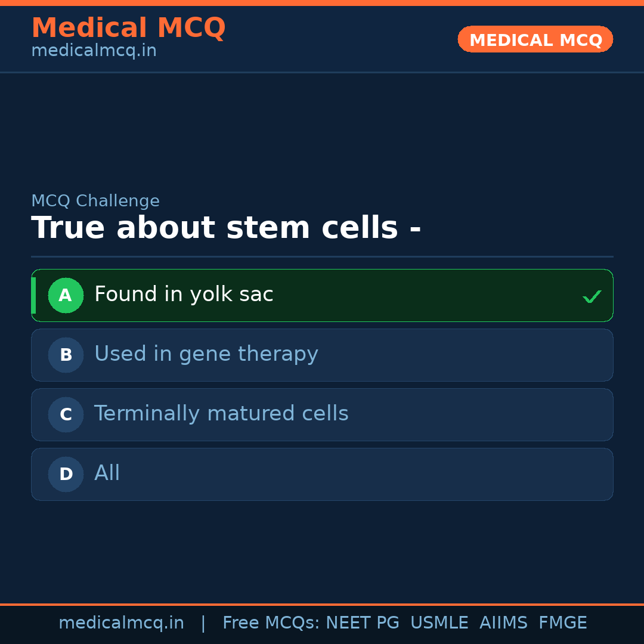Click the USMLE footer label

point(439,623)
